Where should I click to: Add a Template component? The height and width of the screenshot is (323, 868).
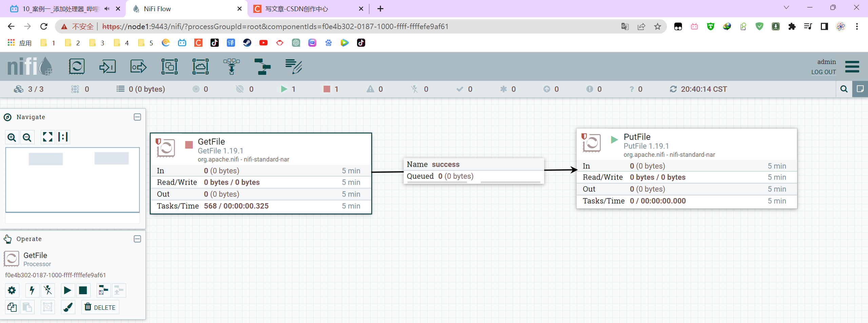263,66
